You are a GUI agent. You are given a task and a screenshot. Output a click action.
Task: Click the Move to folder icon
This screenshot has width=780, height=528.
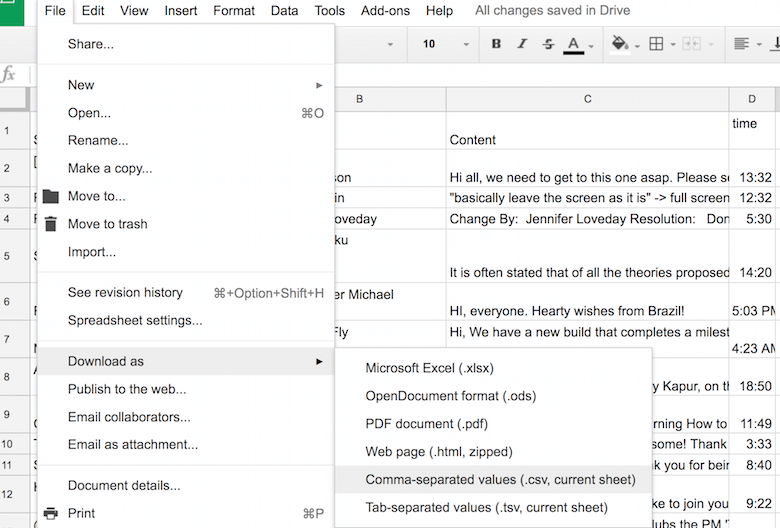coord(51,196)
